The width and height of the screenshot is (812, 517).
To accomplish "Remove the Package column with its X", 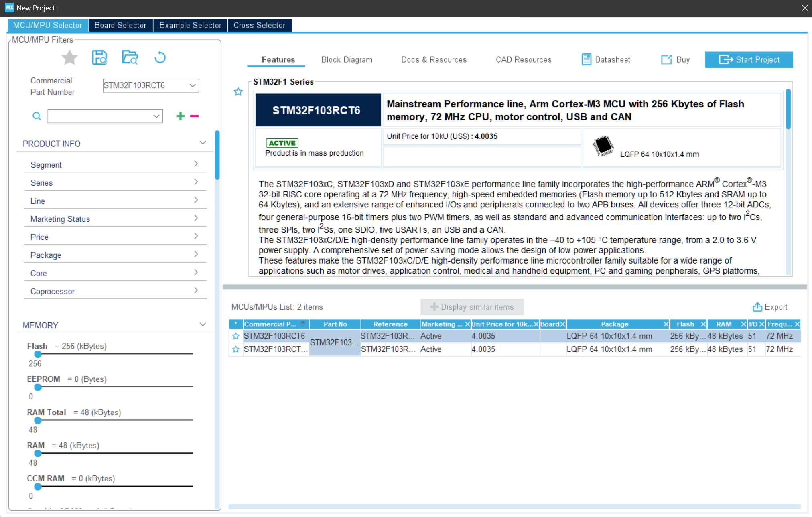I will click(666, 324).
